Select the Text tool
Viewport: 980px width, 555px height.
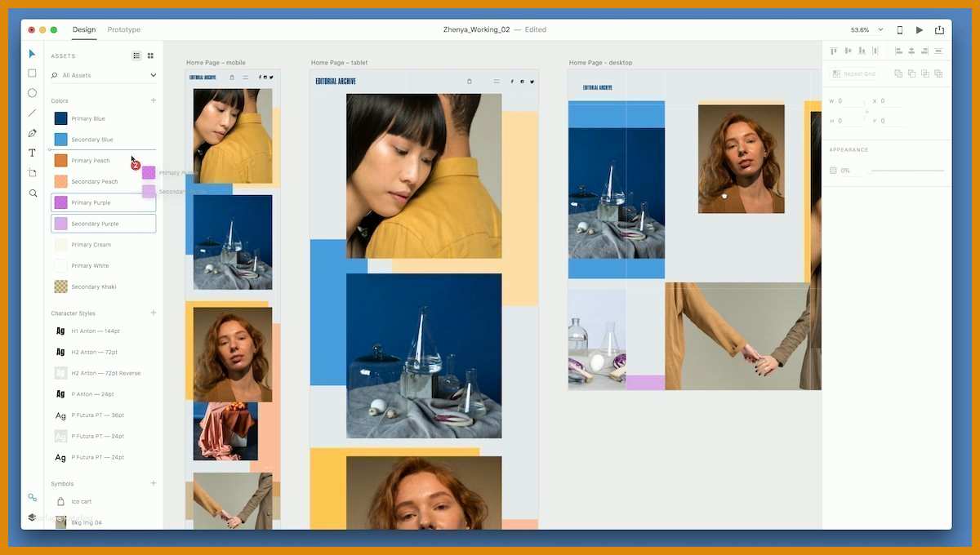33,153
